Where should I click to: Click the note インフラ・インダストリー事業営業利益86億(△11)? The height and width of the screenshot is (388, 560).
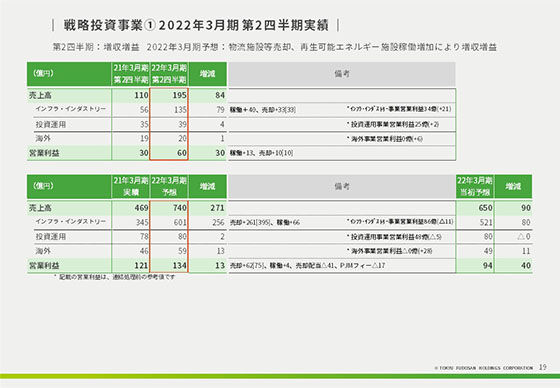coord(400,222)
